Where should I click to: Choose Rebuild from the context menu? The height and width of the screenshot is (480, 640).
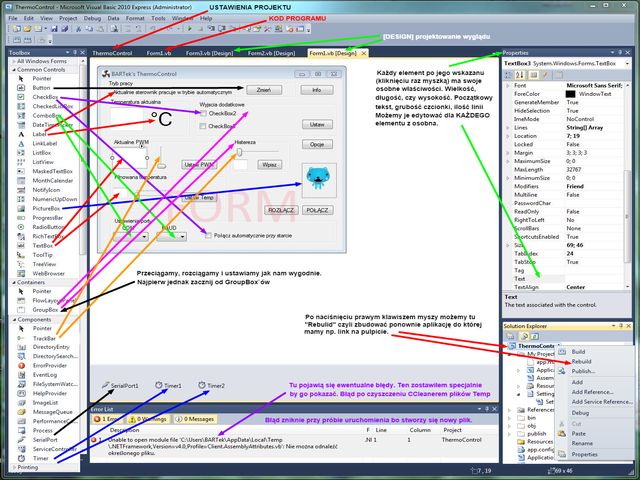click(581, 362)
